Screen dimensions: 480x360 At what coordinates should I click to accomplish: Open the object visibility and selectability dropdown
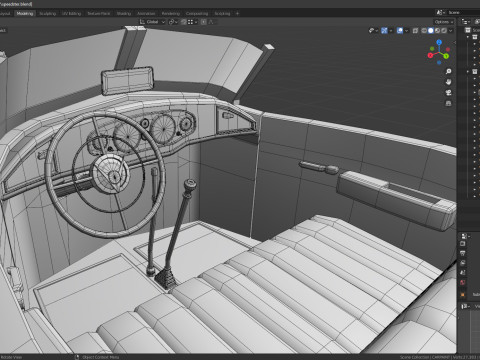tap(373, 31)
